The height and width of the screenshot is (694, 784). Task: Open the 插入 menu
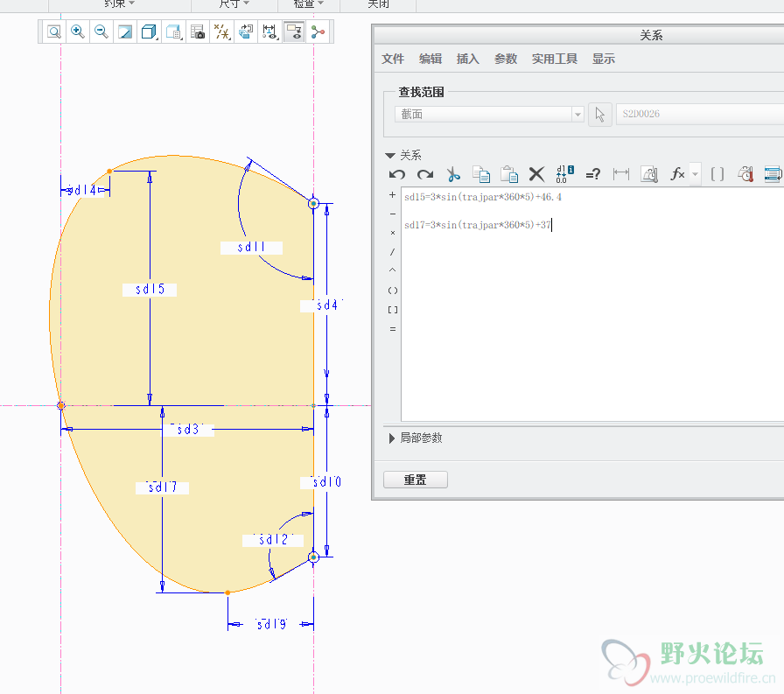[x=468, y=59]
